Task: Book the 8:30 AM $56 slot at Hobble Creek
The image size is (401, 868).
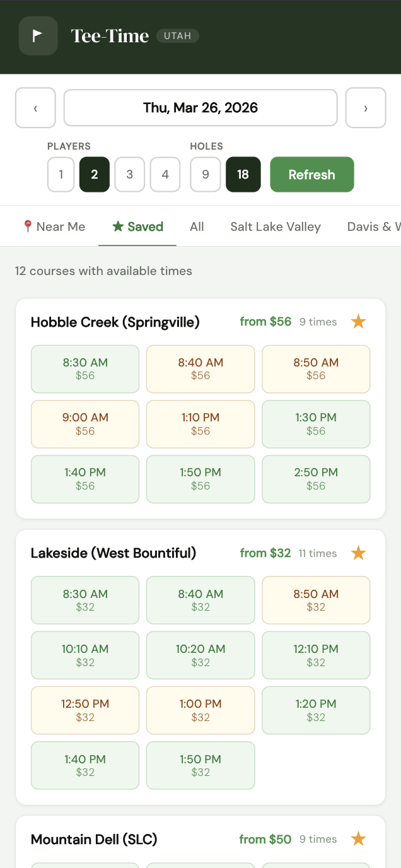Action: point(84,369)
